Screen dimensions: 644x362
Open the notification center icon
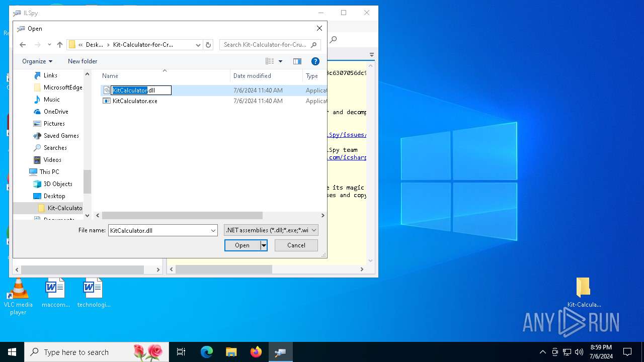627,352
